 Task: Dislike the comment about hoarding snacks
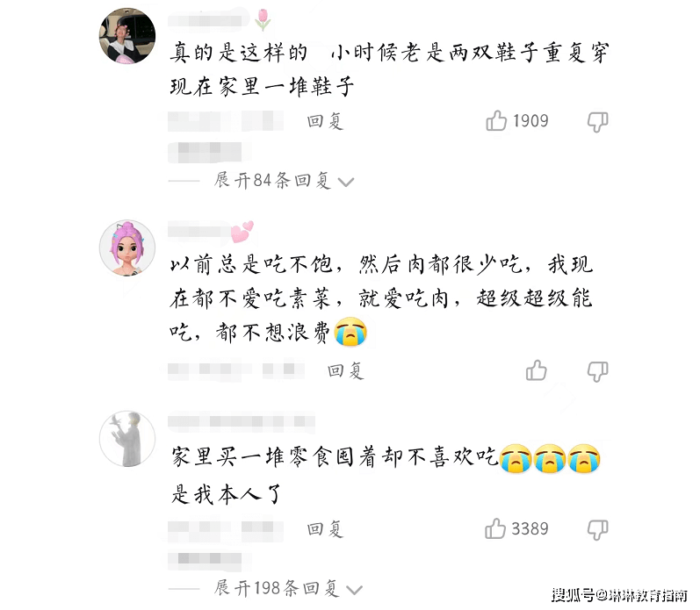pyautogui.click(x=598, y=529)
